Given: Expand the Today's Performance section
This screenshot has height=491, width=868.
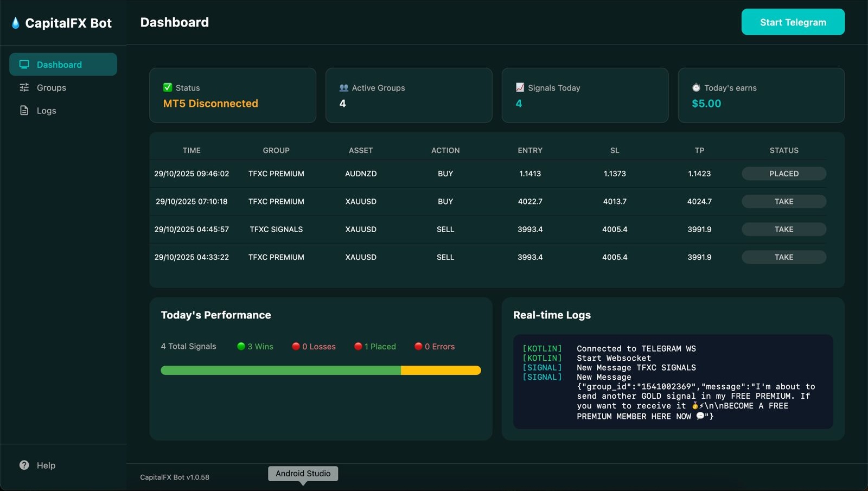Looking at the screenshot, I should [216, 315].
